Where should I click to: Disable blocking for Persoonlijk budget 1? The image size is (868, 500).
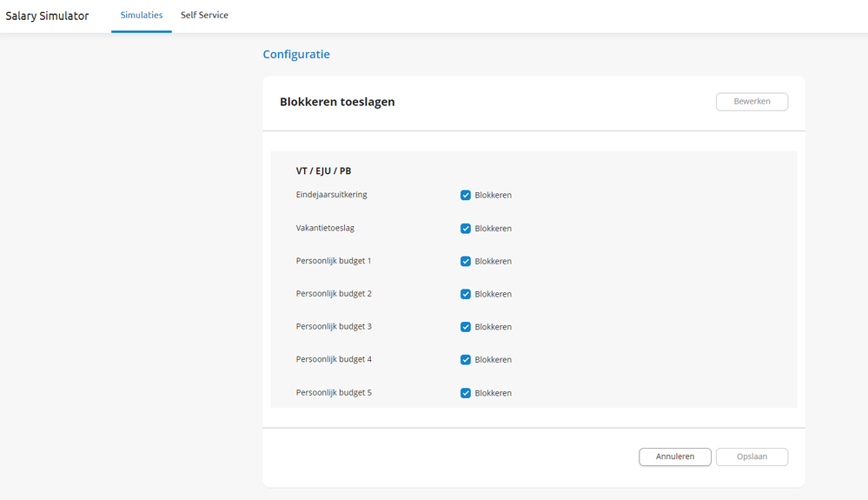(x=466, y=262)
